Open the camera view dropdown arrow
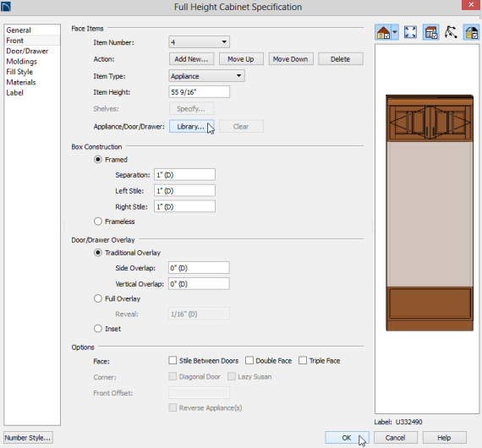 395,32
